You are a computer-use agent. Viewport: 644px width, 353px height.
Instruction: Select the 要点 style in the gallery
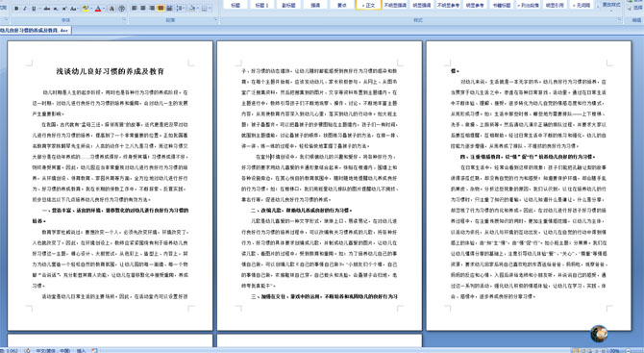(342, 5)
